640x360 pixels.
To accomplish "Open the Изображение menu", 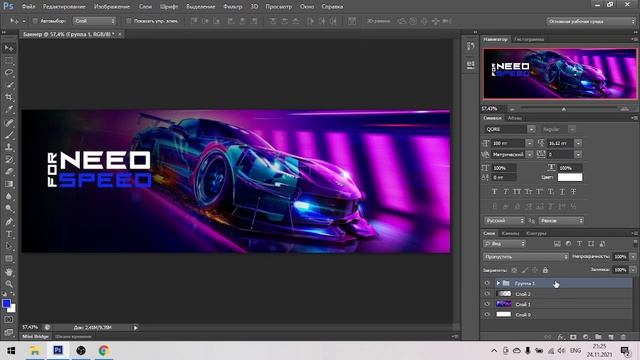I will (112, 7).
